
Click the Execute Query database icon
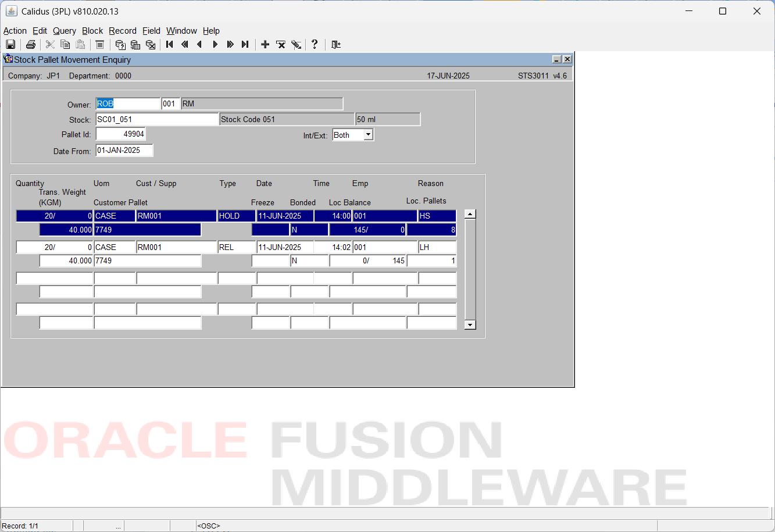(135, 44)
